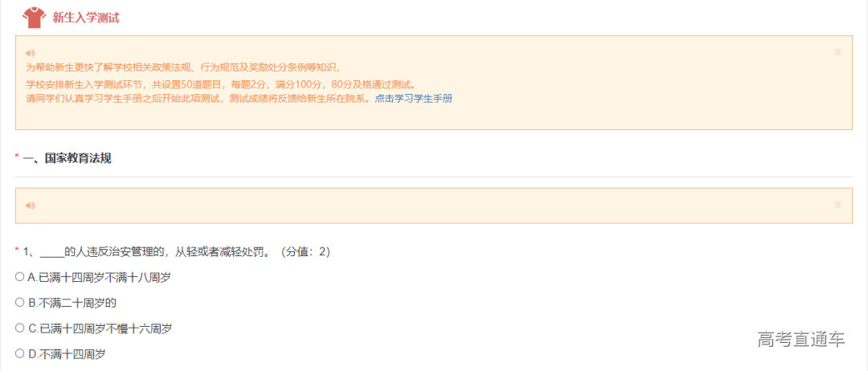Open the 点击学习学生手册 link
Image resolution: width=868 pixels, height=371 pixels.
(x=414, y=99)
